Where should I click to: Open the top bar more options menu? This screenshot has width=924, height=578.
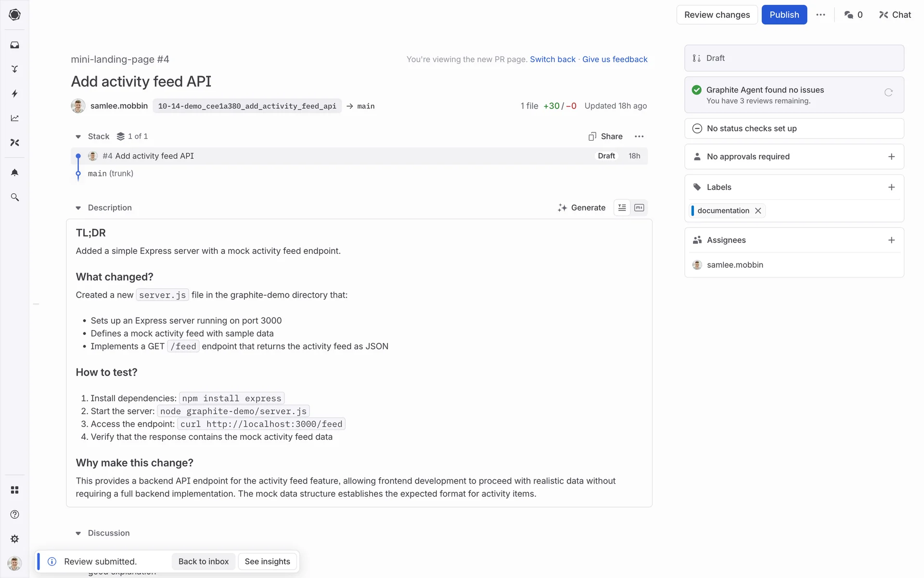(x=821, y=15)
